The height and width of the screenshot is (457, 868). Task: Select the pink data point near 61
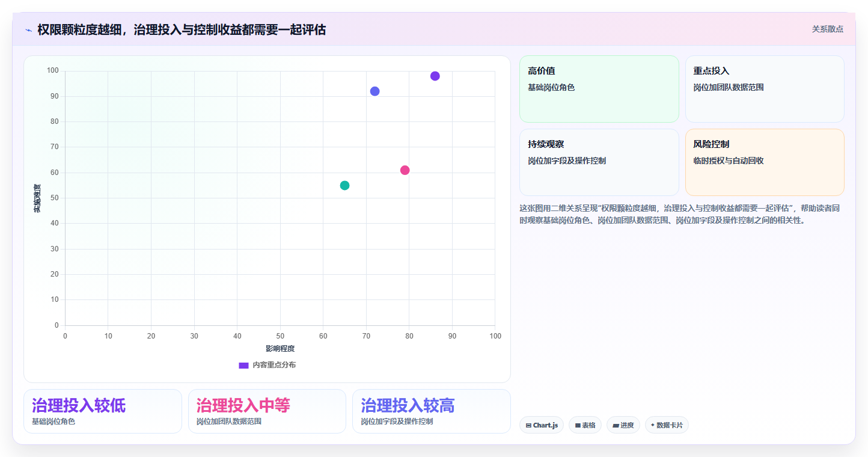click(405, 170)
